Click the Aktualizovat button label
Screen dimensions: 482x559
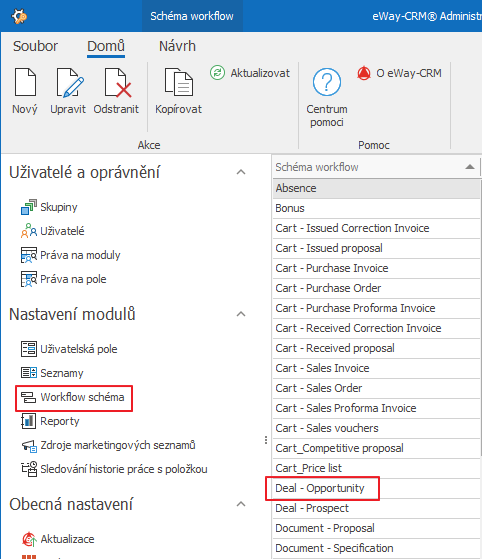260,73
